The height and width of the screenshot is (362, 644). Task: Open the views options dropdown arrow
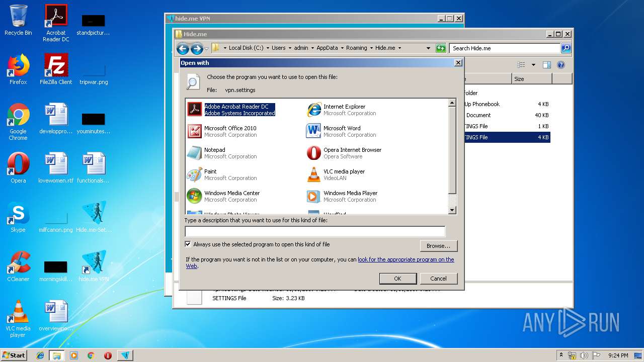coord(533,65)
